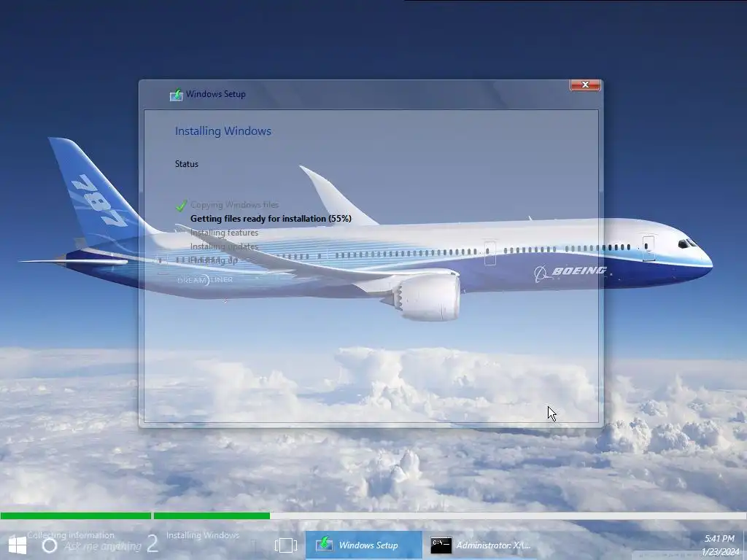Activate Windows Setup taskbar button
This screenshot has width=747, height=560.
pyautogui.click(x=363, y=545)
